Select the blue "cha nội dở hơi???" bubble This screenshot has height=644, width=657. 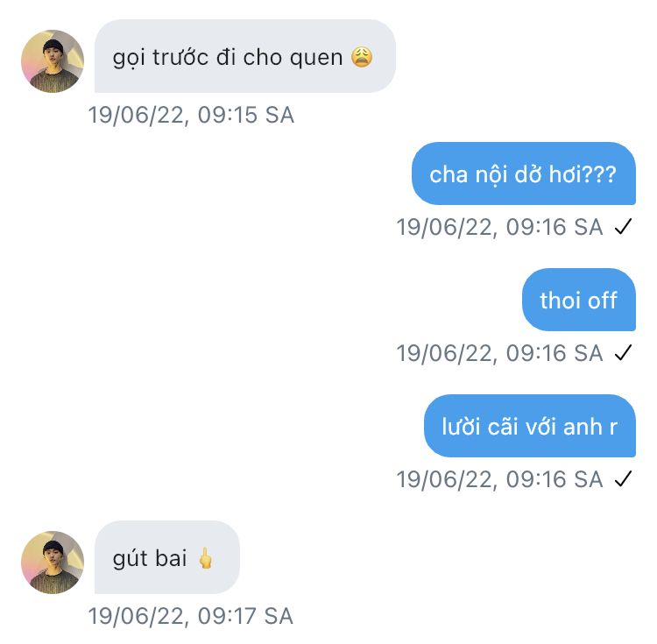click(523, 174)
